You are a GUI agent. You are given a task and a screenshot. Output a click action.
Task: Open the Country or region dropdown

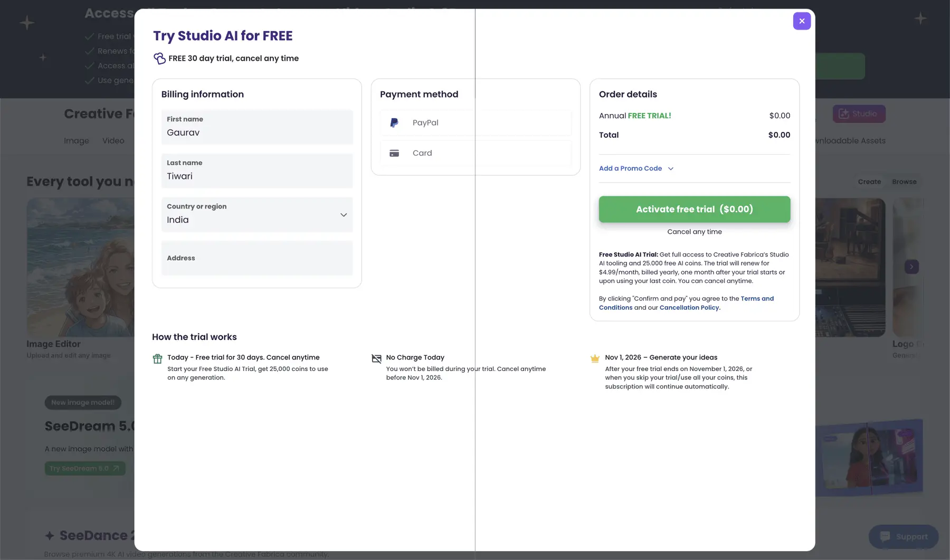coord(257,214)
